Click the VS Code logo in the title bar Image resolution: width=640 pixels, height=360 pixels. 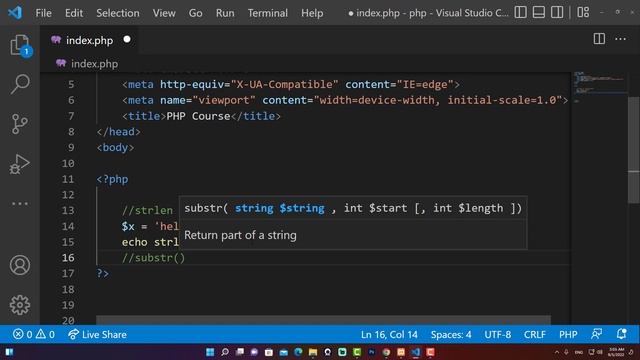click(15, 13)
